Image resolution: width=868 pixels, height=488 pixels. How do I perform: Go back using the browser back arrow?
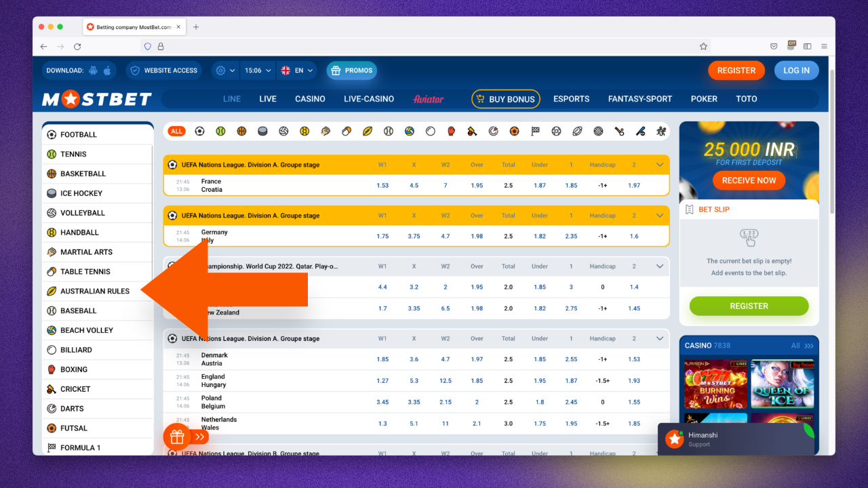[x=44, y=46]
